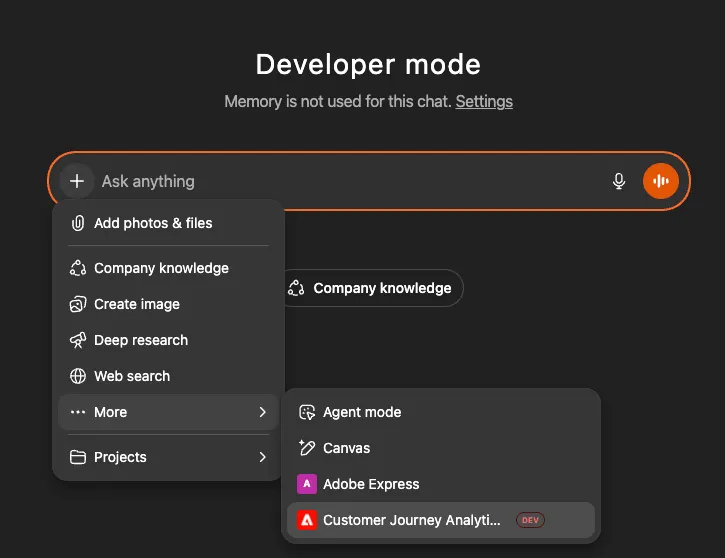This screenshot has height=558, width=725.
Task: Click the DEV badge on Customer Journey Analytics
Action: click(x=530, y=520)
